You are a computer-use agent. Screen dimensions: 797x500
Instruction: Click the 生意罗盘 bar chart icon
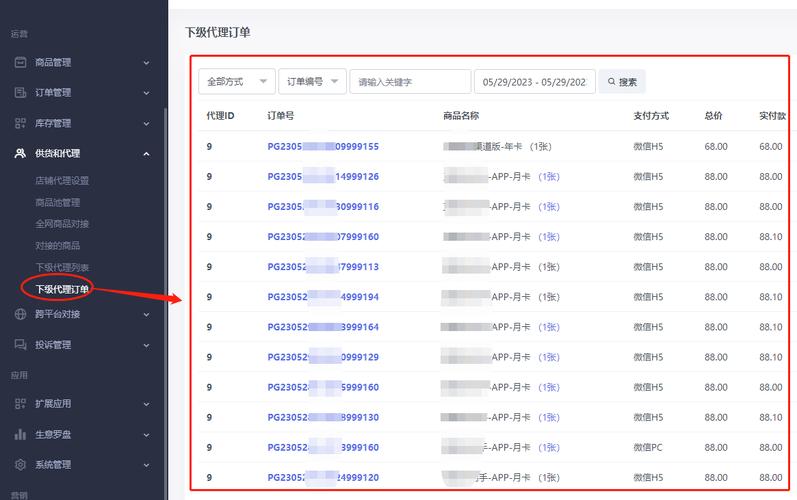20,434
